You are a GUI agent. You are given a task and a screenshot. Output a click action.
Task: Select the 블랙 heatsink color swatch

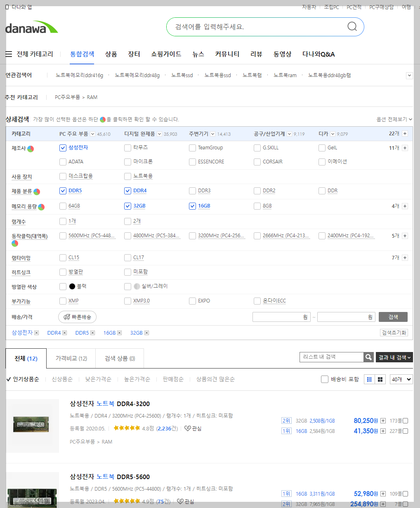coord(72,286)
